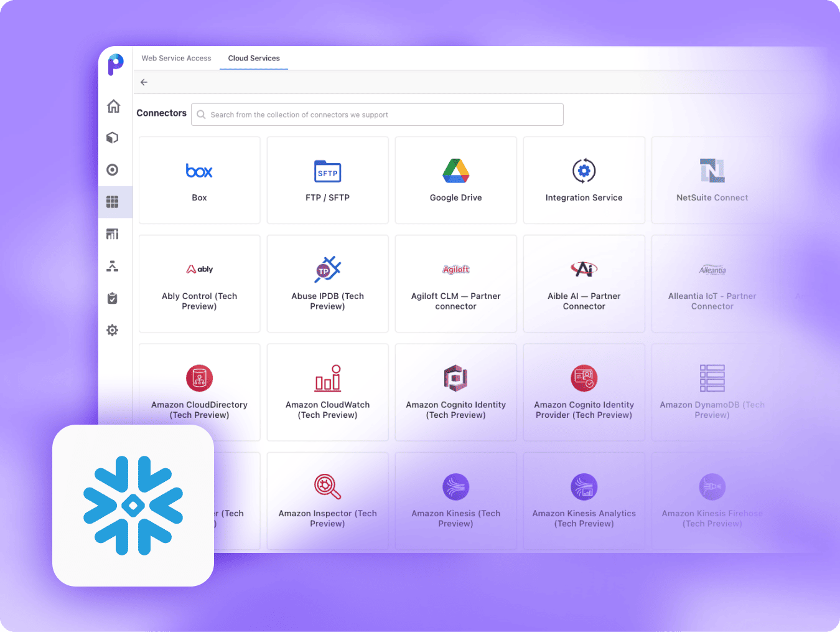Click the Abuse IPDB plug icon
The height and width of the screenshot is (632, 840).
coord(328,269)
